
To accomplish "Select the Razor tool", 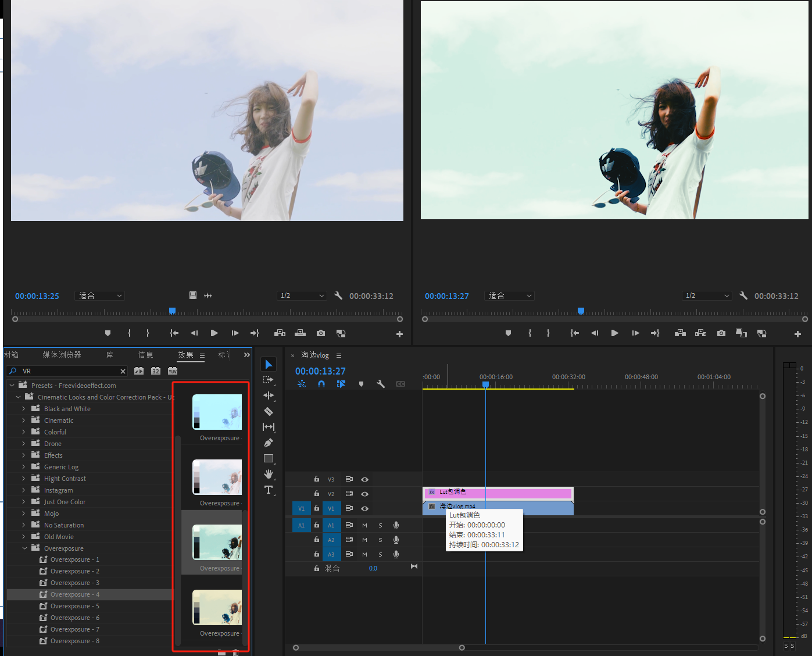I will [269, 411].
